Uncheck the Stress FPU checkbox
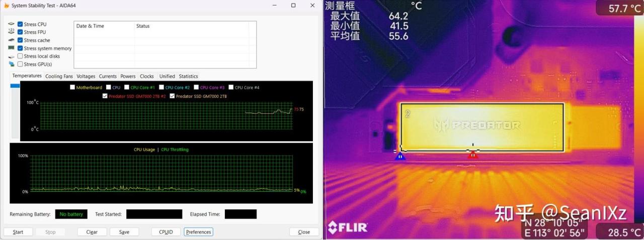Viewport: 644px width, 240px height. point(20,32)
